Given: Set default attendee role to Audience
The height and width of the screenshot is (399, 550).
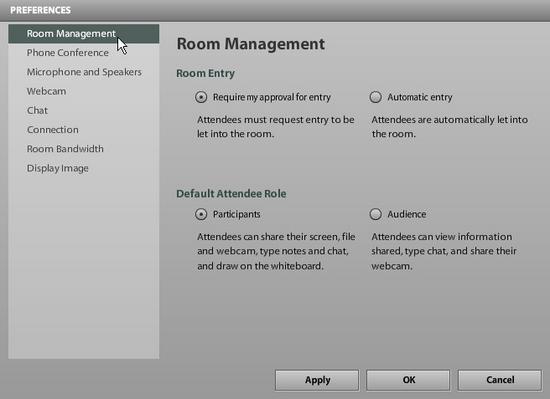Looking at the screenshot, I should coord(376,214).
